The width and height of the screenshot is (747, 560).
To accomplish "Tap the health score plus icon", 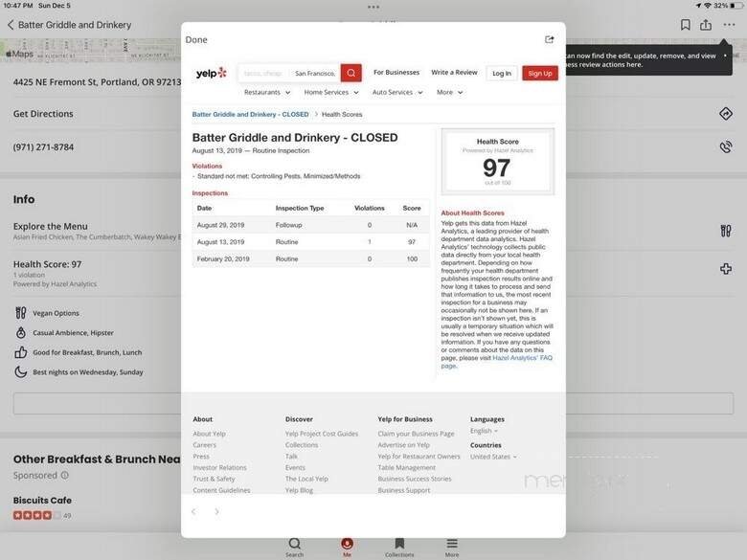I will (726, 269).
